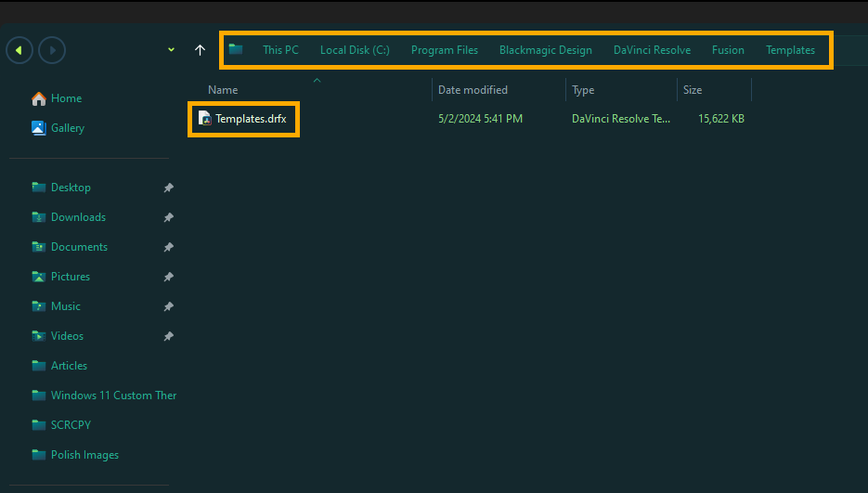Click the Videos folder icon in sidebar

39,336
